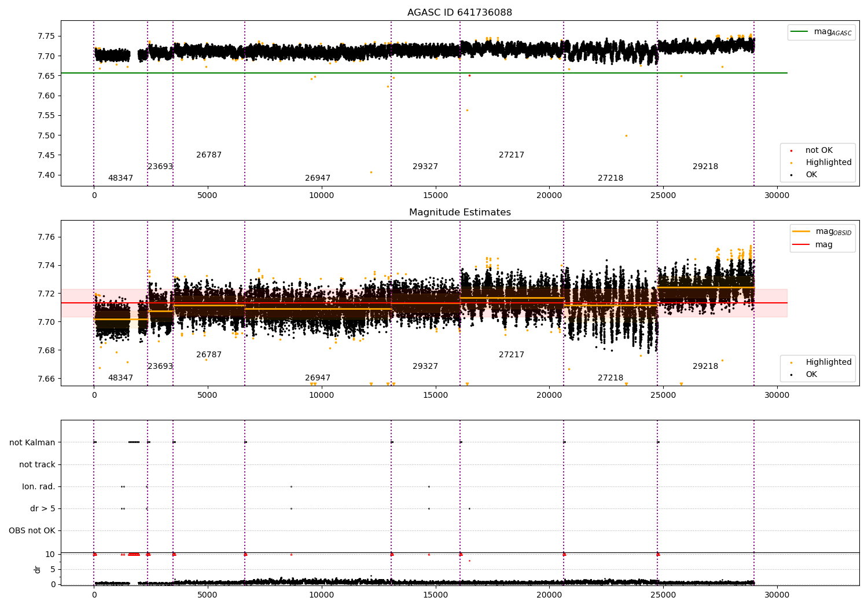Click OBSID label 27218 in the top panel
The width and height of the screenshot is (868, 608).
610,178
